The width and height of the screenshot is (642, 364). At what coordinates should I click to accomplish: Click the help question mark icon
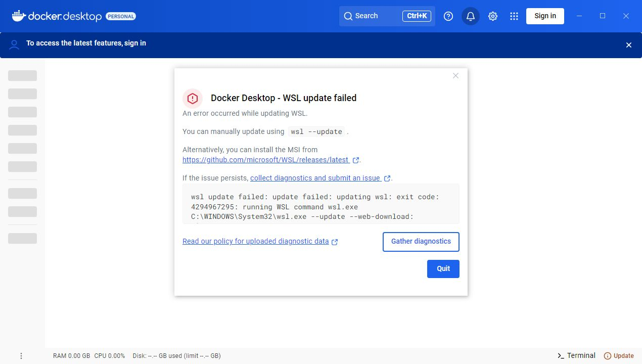click(448, 16)
